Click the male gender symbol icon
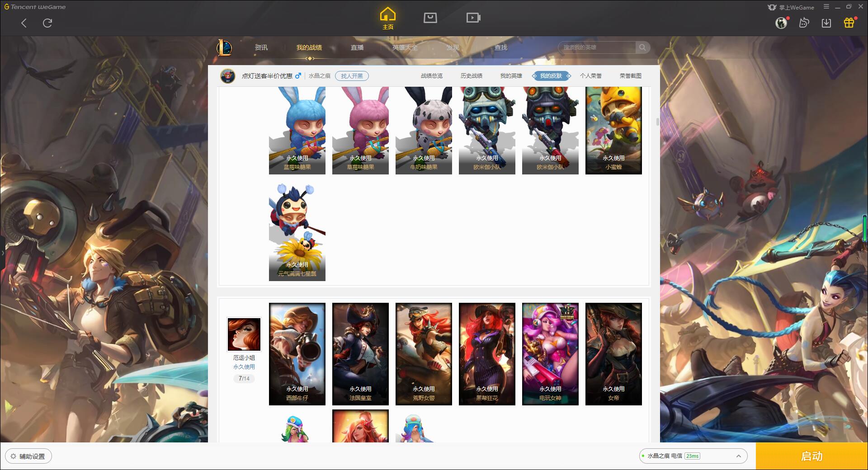 click(x=298, y=76)
